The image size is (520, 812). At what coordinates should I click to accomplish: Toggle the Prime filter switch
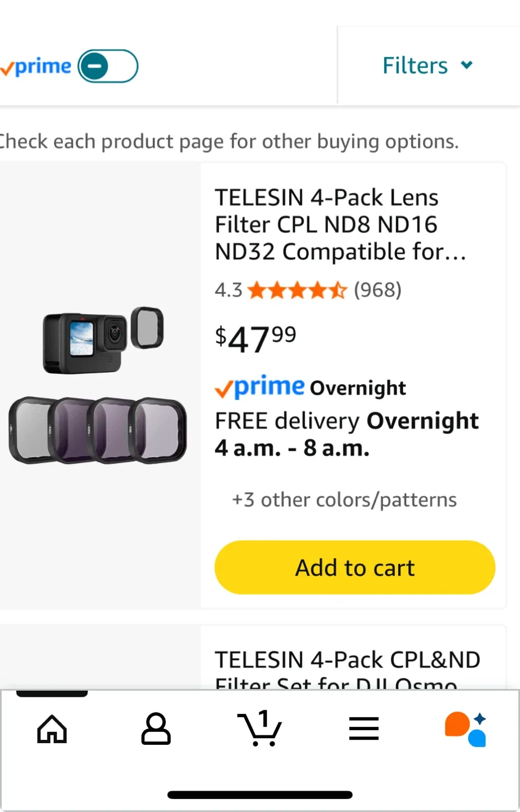tap(108, 67)
